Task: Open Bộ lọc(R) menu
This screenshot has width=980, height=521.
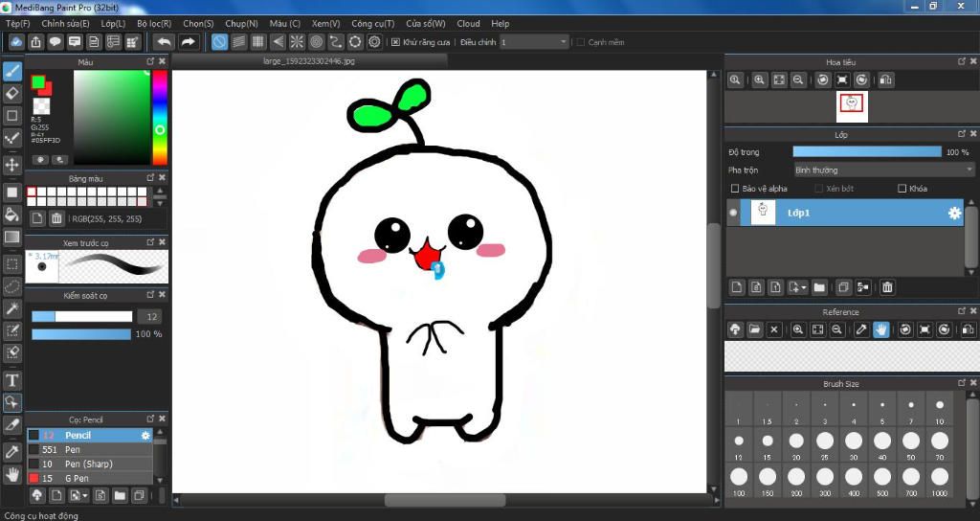Action: tap(154, 23)
